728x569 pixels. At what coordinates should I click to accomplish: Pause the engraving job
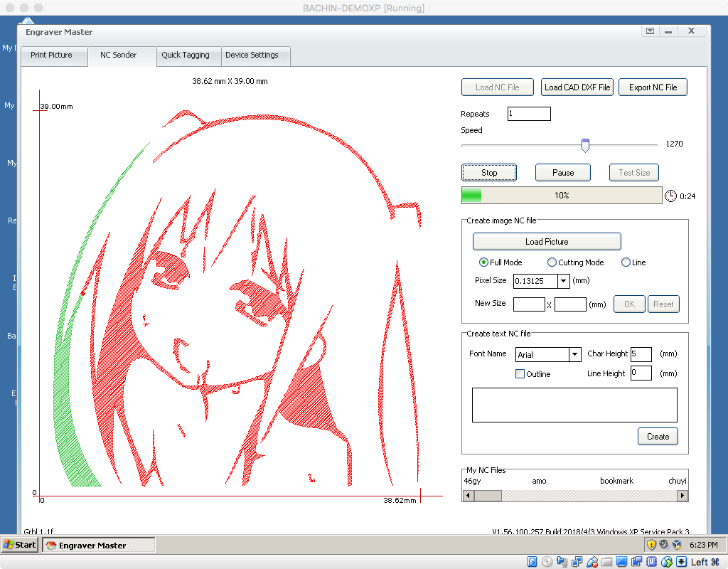[563, 173]
